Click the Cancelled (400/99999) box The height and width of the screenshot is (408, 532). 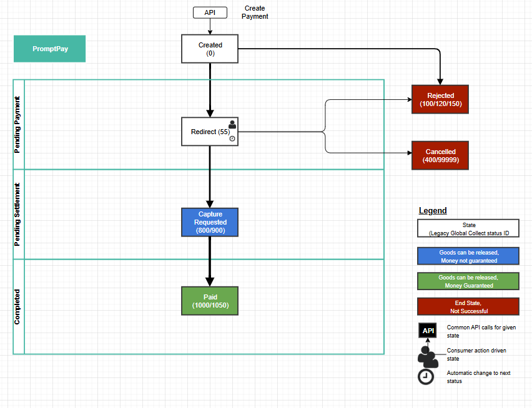(x=440, y=155)
